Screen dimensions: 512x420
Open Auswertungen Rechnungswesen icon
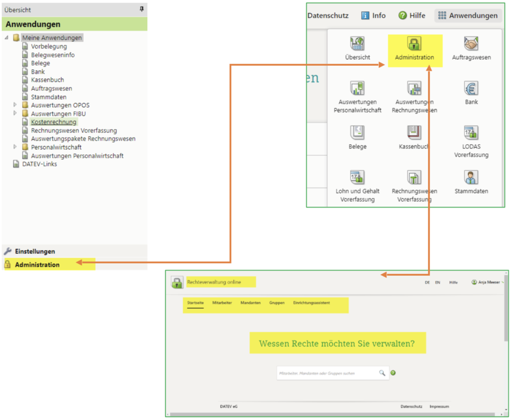414,88
